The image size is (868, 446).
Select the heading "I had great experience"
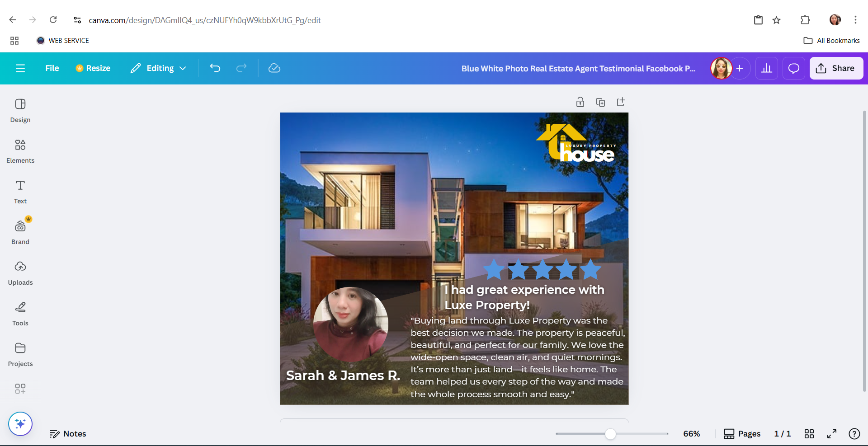524,297
